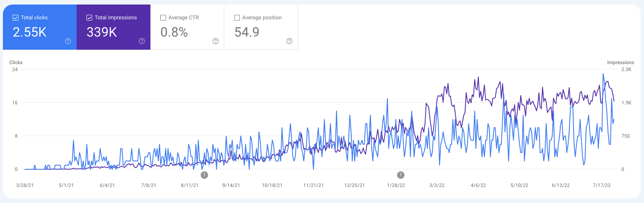Click annotation marker near 8/11/21
This screenshot has height=203, width=644.
204,175
